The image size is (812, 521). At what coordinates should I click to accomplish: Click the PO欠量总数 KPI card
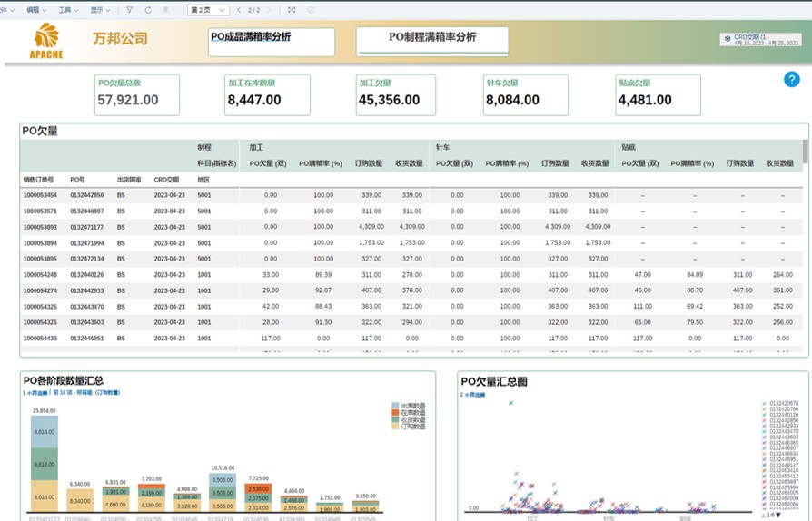pos(137,94)
